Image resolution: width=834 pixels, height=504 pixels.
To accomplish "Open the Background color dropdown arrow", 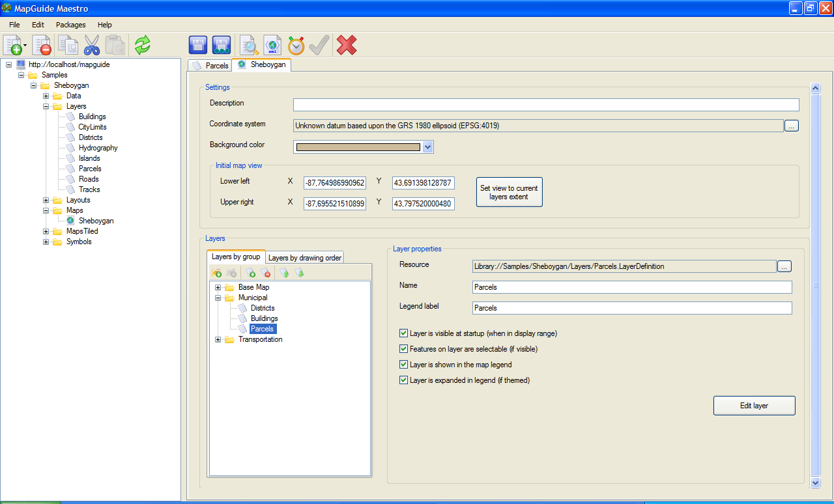I will 427,147.
